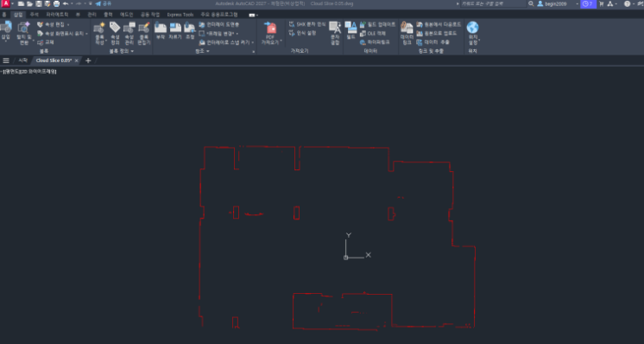Open the file tabs hamburger menu
Image resolution: width=644 pixels, height=344 pixels.
pos(6,61)
